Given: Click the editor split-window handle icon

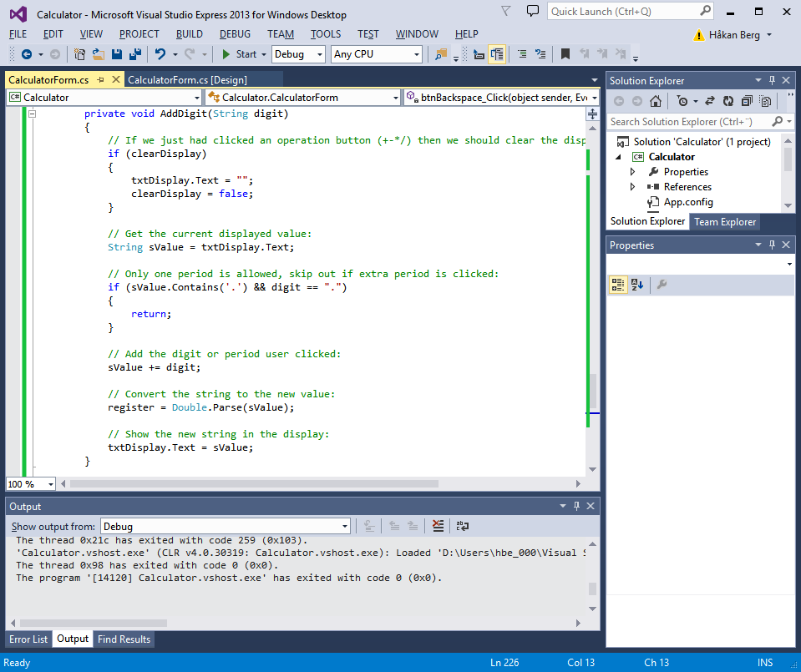Looking at the screenshot, I should click(592, 114).
